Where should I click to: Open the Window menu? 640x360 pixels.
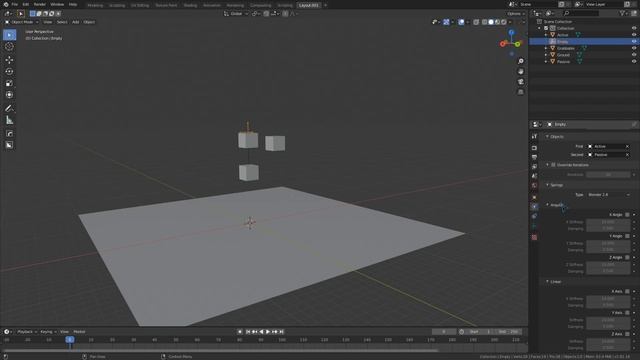[x=57, y=4]
